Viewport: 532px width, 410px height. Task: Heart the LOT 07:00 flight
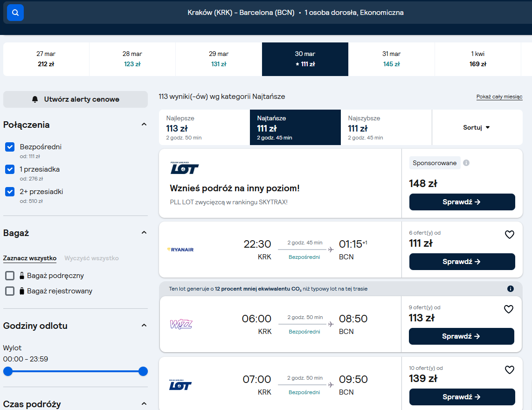pos(509,369)
